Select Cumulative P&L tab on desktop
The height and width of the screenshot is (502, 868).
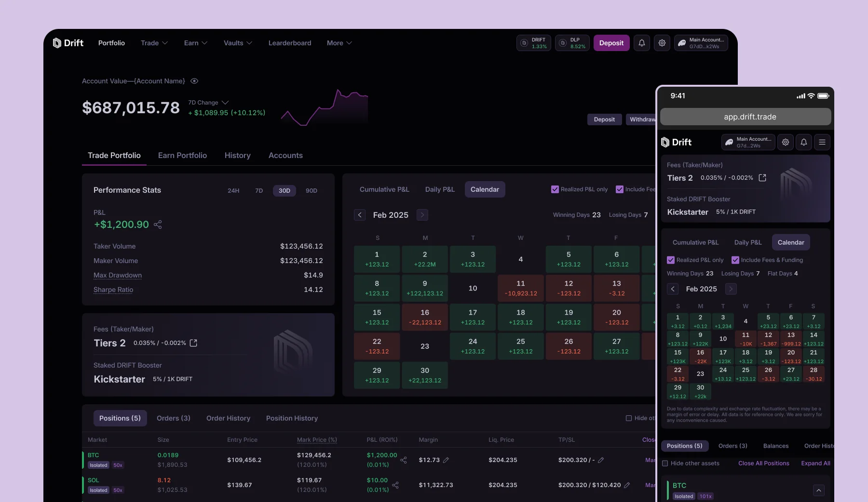tap(384, 190)
